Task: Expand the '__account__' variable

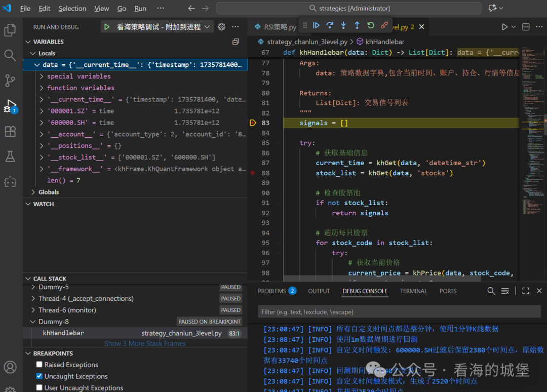Action: coord(42,134)
